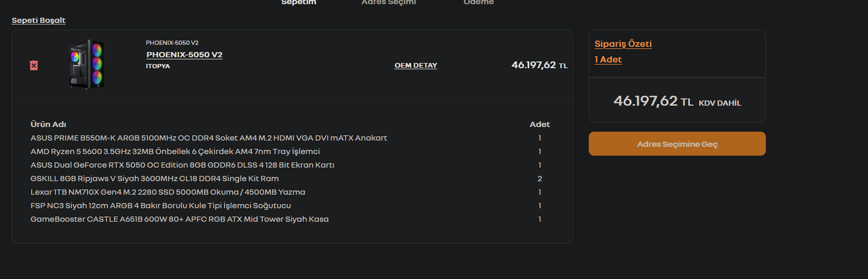
Task: Open Sipariş Özeti heading link
Action: [x=623, y=44]
